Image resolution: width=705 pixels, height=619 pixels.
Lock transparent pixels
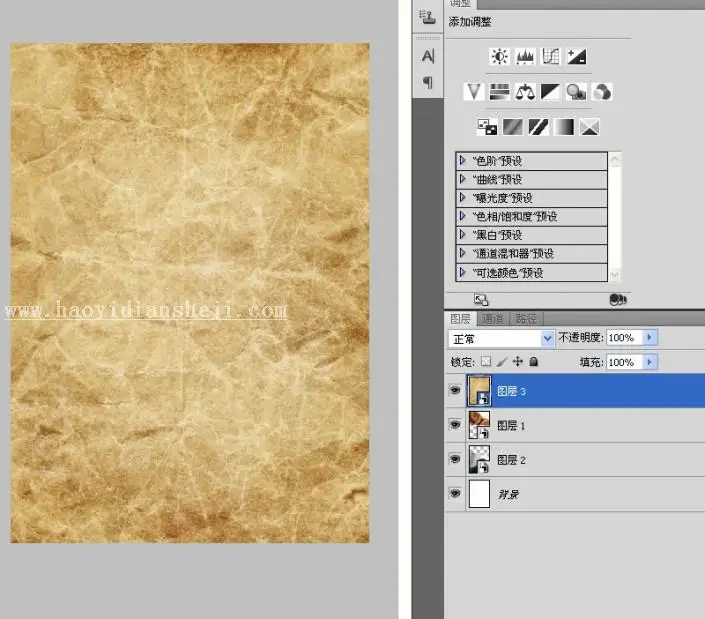(x=486, y=361)
